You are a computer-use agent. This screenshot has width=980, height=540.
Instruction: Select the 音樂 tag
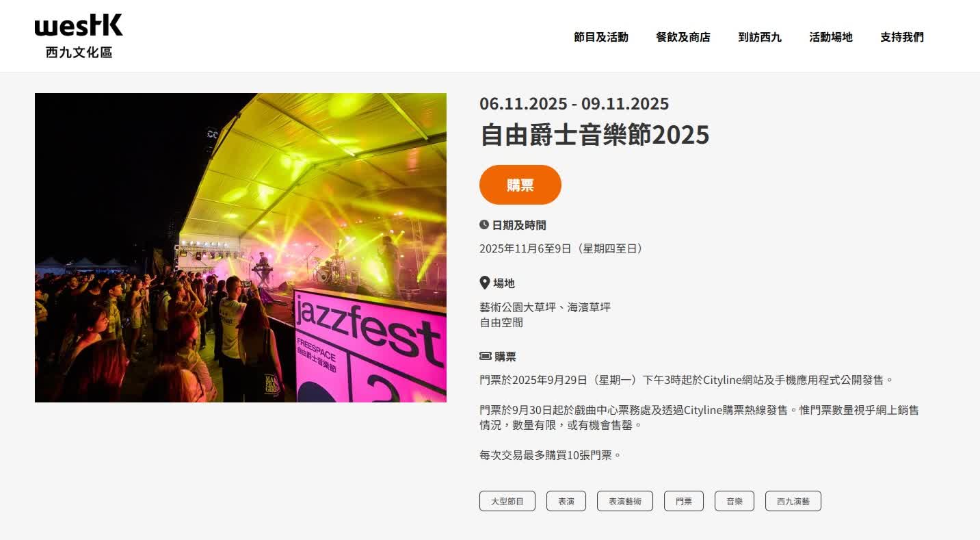click(x=734, y=501)
